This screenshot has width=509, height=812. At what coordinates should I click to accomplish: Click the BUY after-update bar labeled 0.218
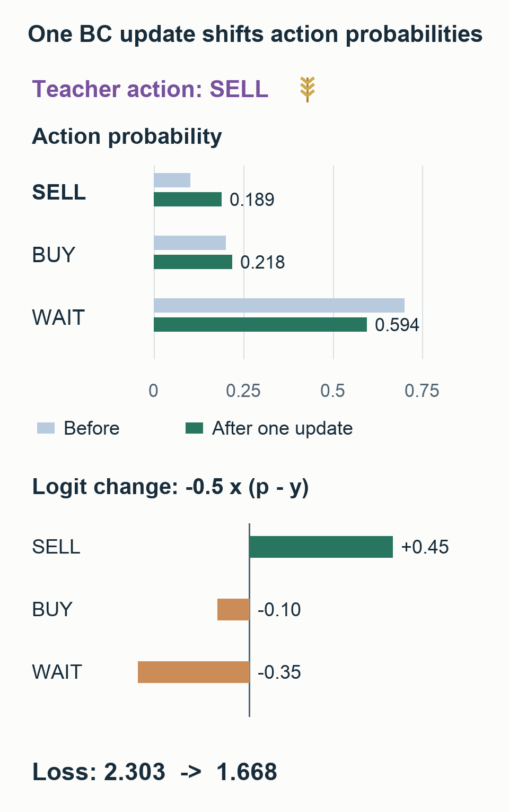[x=193, y=262]
